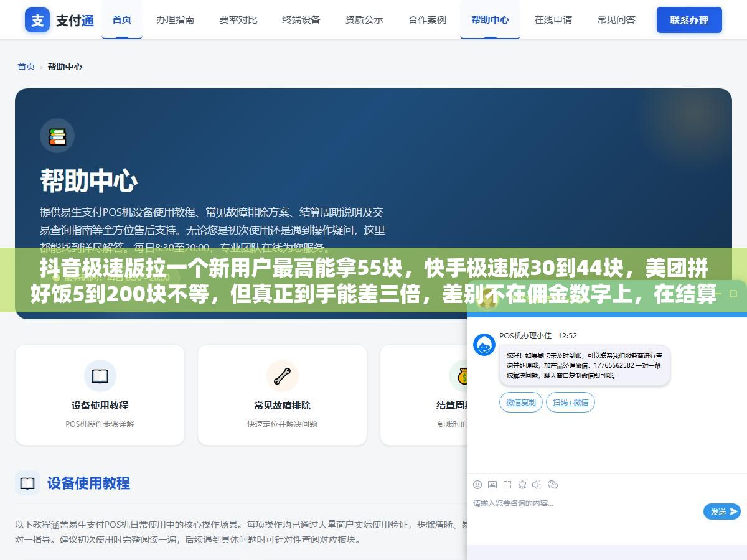Click the POS机办理小佳 agent name

tap(525, 335)
